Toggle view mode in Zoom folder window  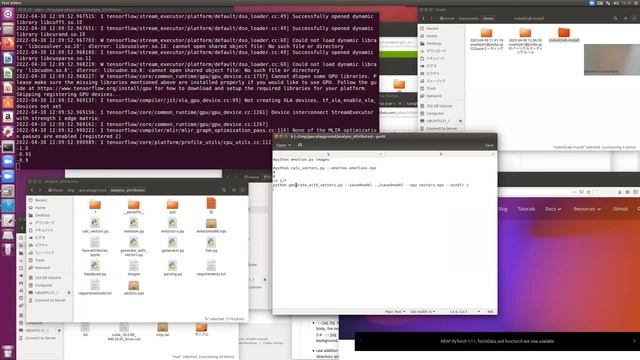625,18
